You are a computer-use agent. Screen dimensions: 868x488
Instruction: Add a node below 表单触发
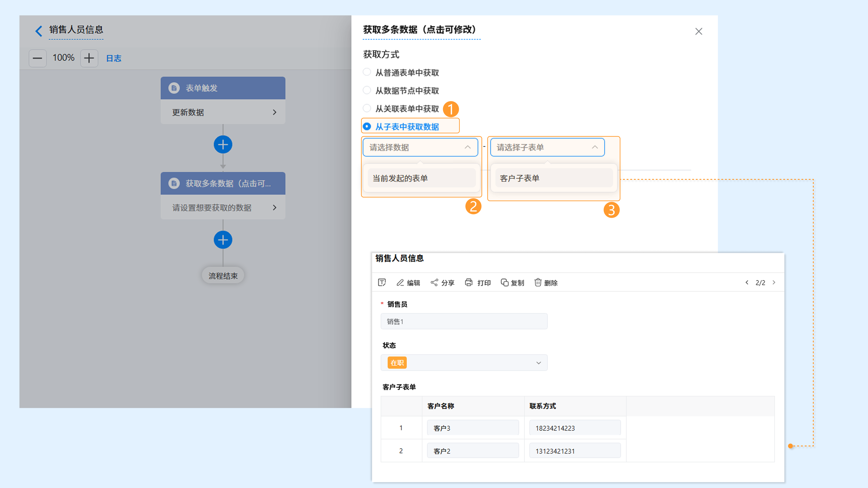pyautogui.click(x=223, y=145)
